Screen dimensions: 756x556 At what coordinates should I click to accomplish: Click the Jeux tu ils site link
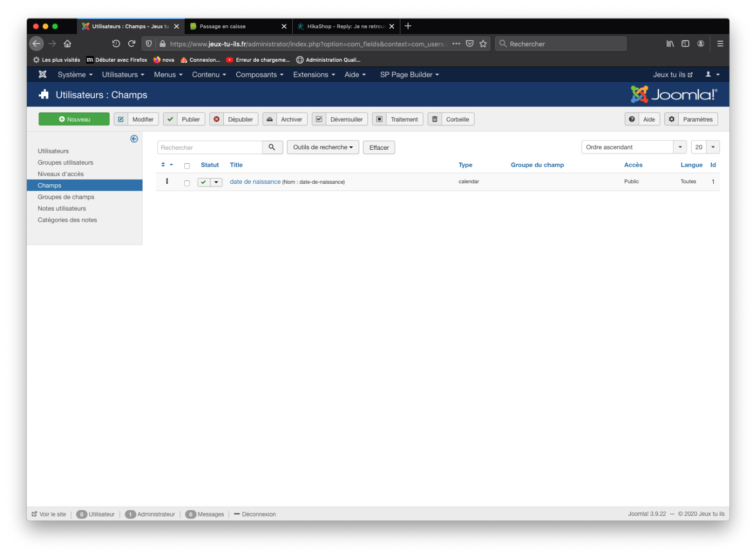pyautogui.click(x=673, y=75)
